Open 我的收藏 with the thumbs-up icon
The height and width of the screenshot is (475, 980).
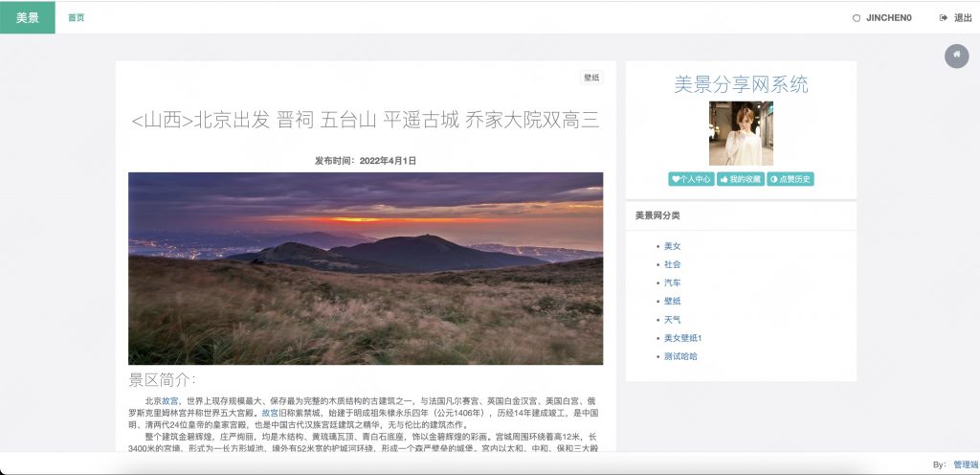pyautogui.click(x=740, y=179)
